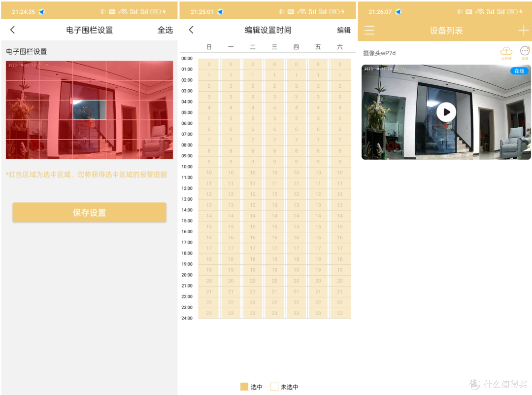This screenshot has height=395, width=532.
Task: Play the camera wP7d live video
Action: point(446,112)
